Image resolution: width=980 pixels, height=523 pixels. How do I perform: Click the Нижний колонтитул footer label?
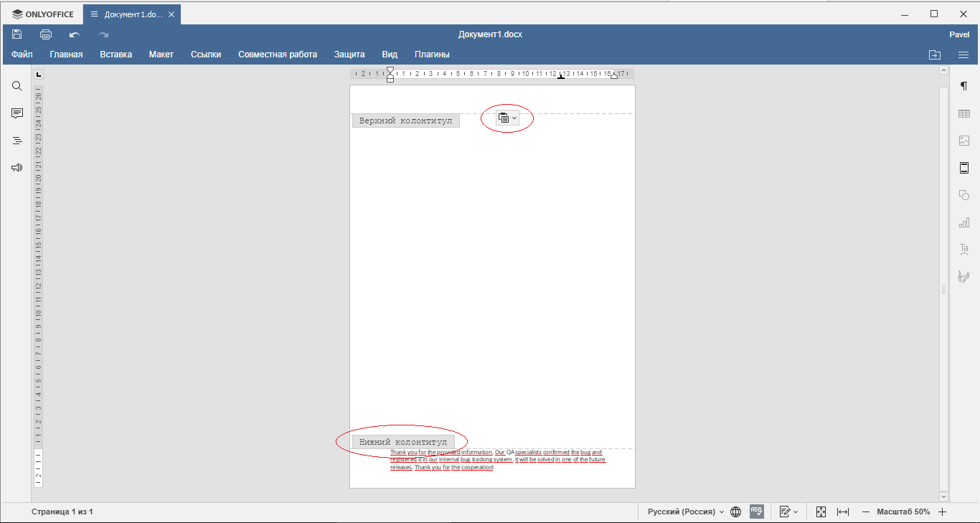tap(403, 442)
